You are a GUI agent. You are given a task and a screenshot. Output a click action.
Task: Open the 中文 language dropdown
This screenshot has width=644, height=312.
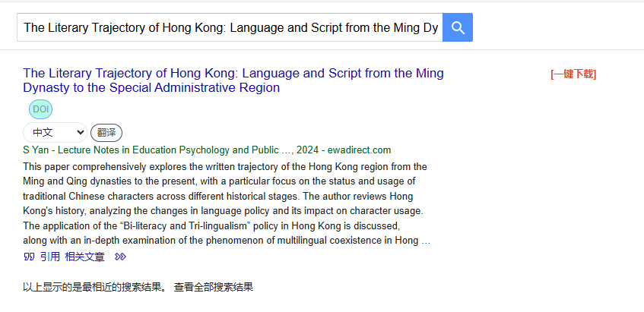click(54, 132)
